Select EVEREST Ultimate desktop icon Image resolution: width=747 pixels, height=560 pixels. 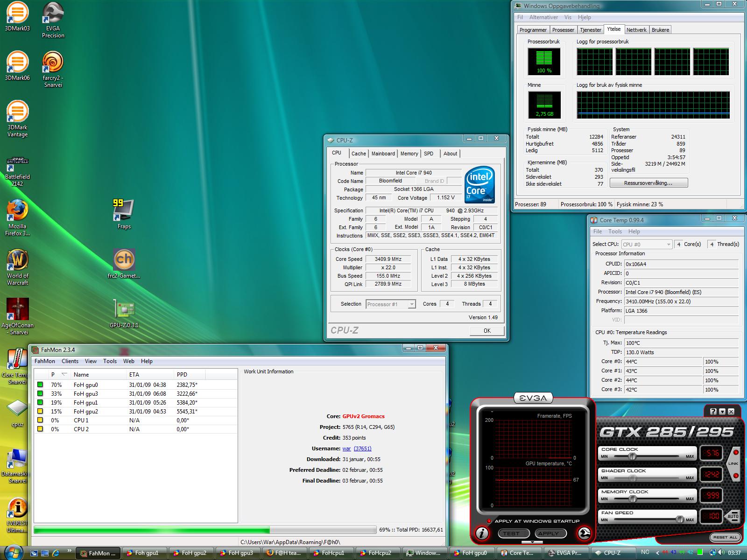tap(17, 516)
